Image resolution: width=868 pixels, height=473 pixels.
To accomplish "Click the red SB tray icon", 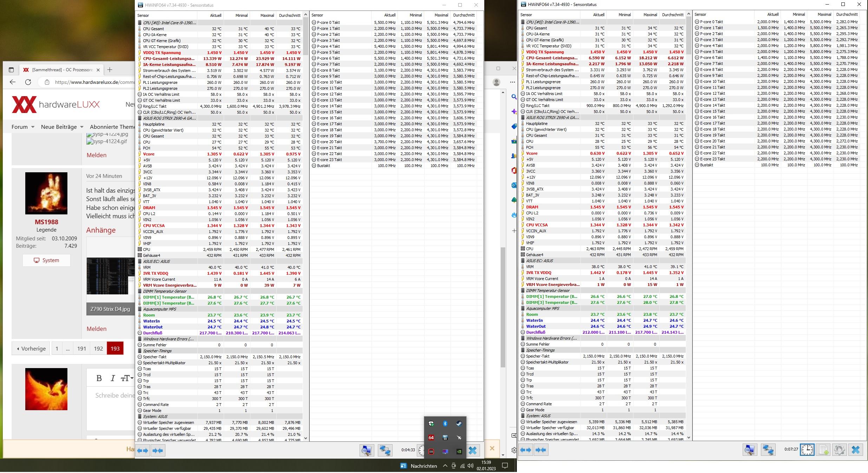I will [431, 452].
